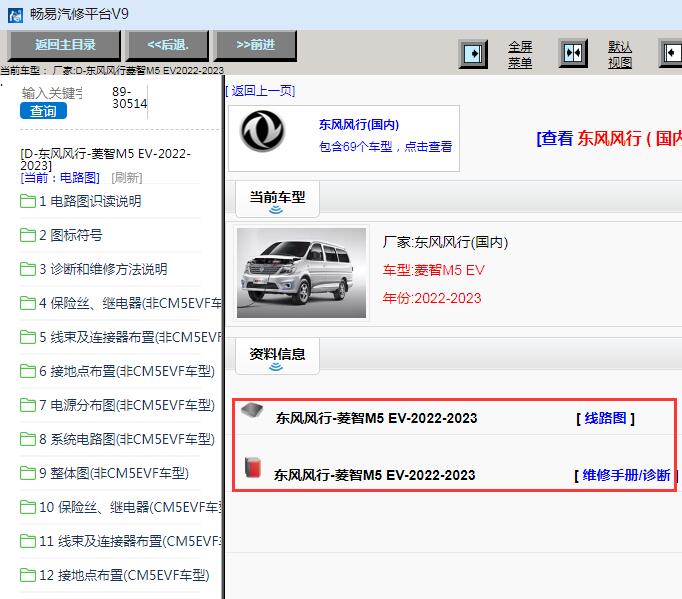The image size is (682, 599).
Task: Click 东风风行-菱智M5 EV-2022-2023 title in 维修手册 row
Action: tap(374, 475)
